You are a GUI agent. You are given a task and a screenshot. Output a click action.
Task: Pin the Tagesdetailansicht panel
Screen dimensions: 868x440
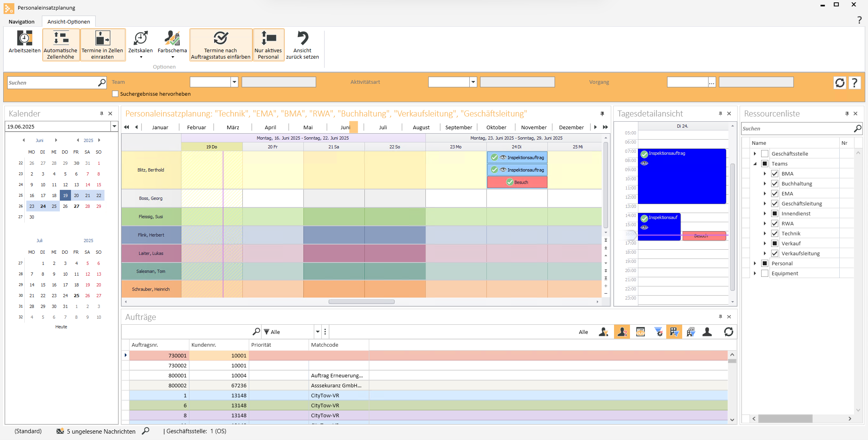coord(720,114)
